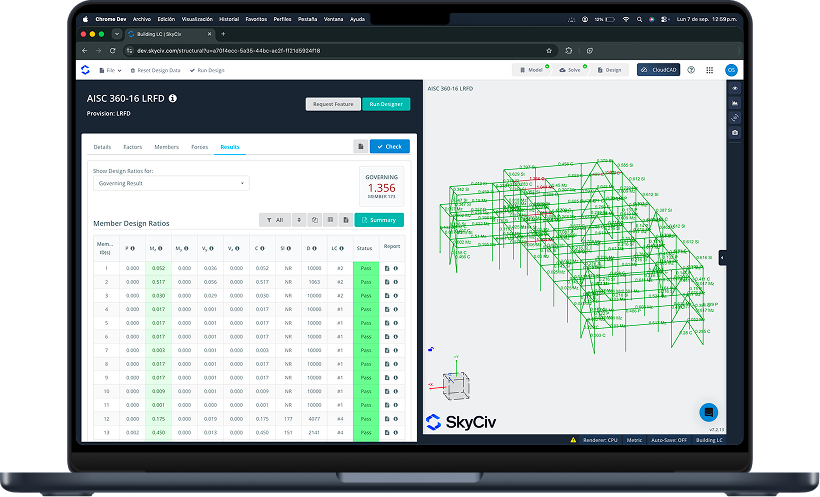Open the chat support bubble icon
This screenshot has height=497, width=820.
click(709, 412)
